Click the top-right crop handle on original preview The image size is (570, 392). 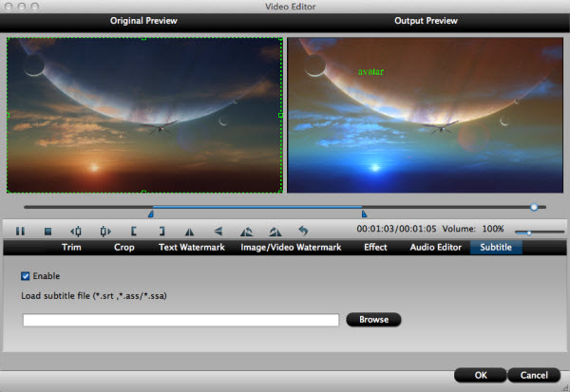point(280,39)
